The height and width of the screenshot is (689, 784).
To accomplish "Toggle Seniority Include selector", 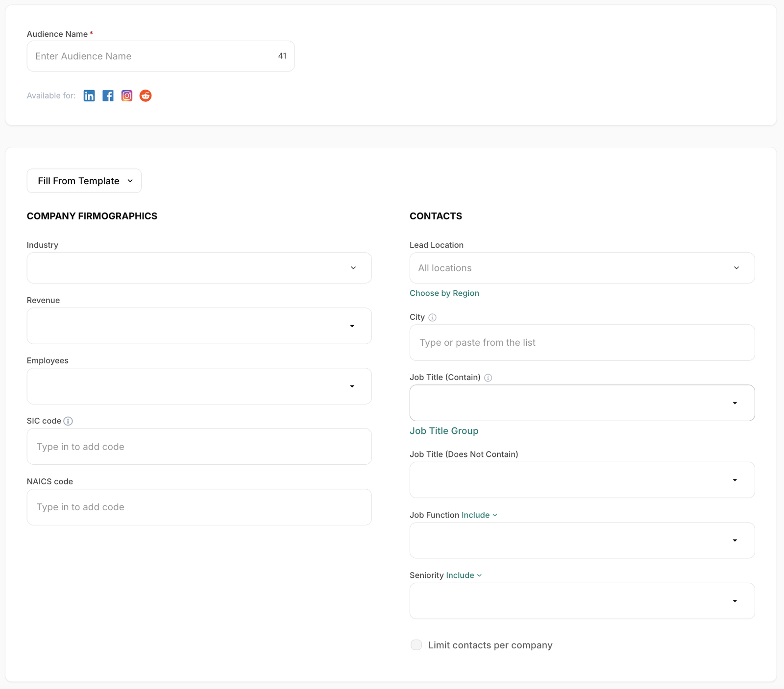I will pos(464,575).
